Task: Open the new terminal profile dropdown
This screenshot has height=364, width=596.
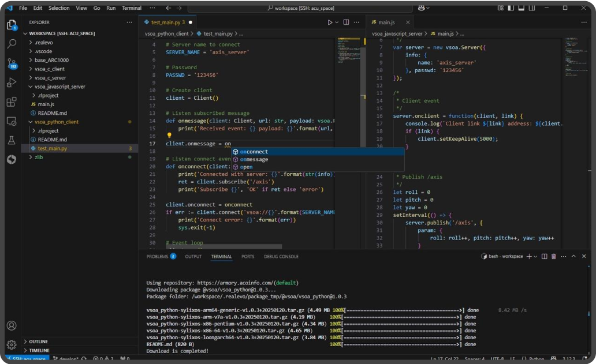Action: (535, 257)
